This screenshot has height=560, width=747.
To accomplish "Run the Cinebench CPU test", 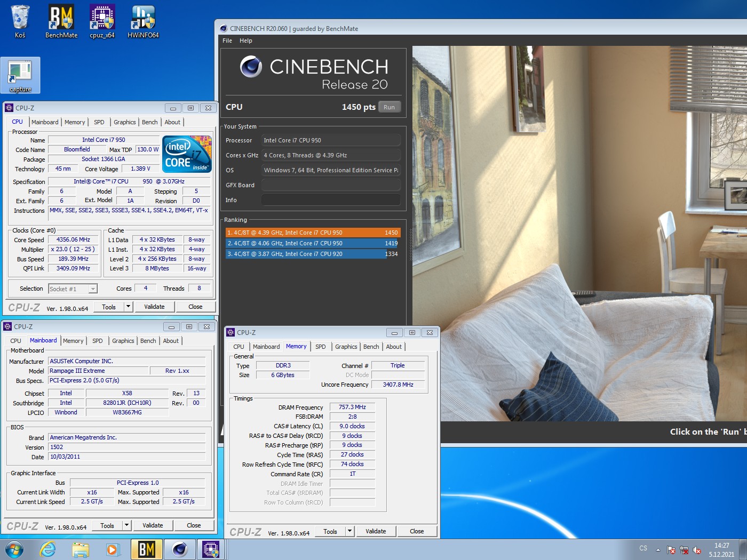I will [389, 107].
